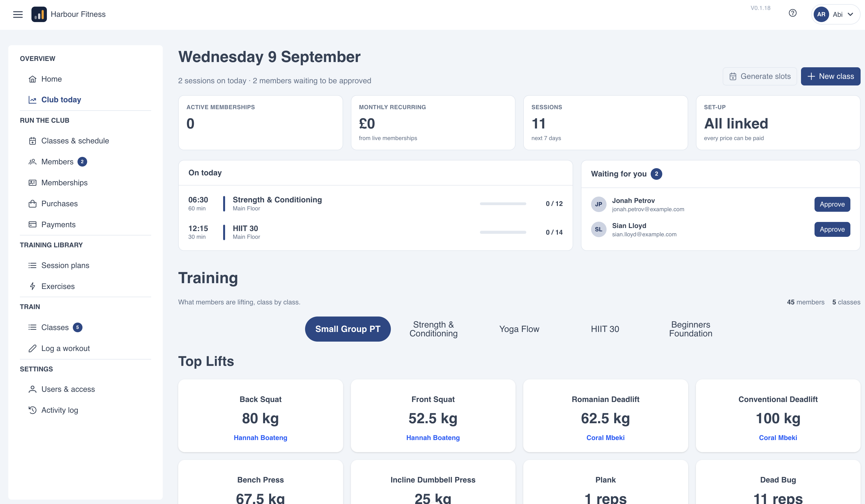
Task: Expand the Abi account dropdown chevron
Action: pos(850,14)
